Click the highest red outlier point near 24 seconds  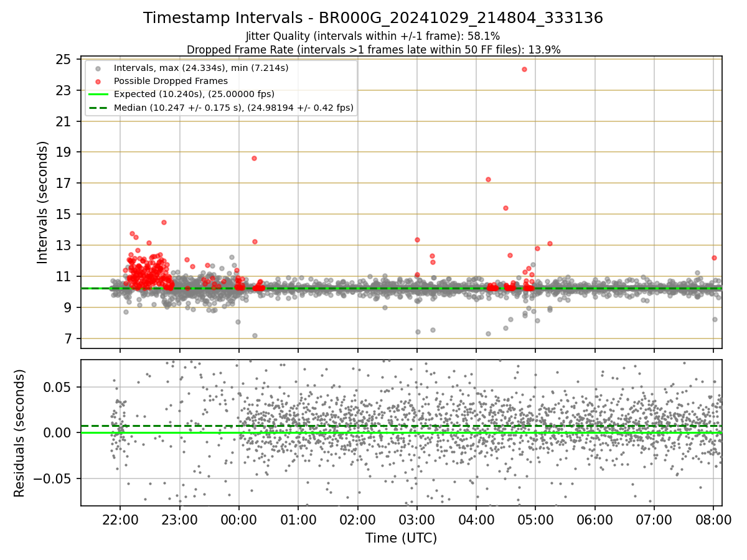[x=524, y=69]
